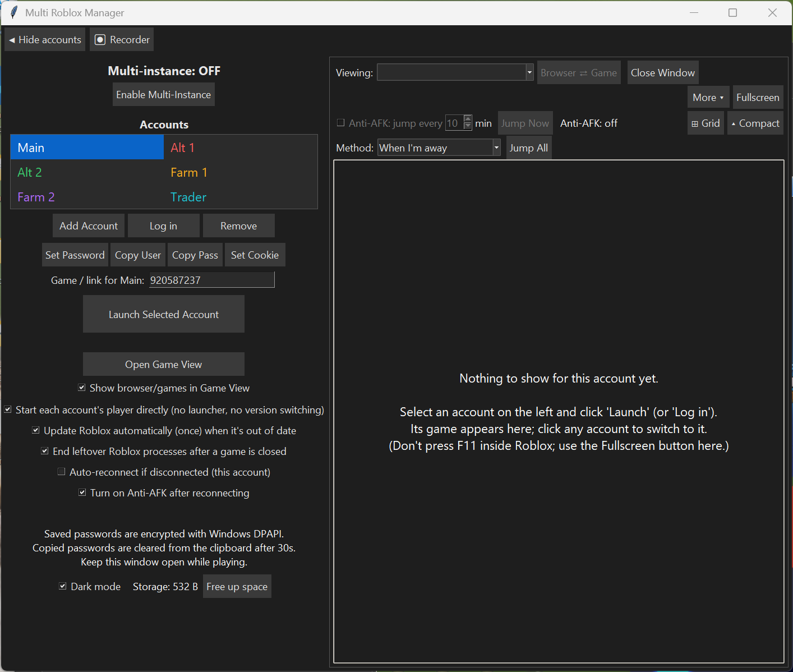793x672 pixels.
Task: Select the Farm 1 account
Action: [x=241, y=172]
